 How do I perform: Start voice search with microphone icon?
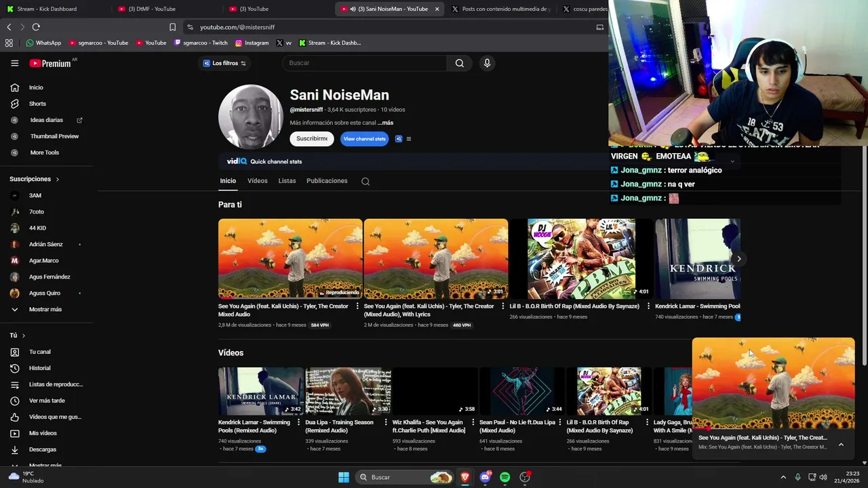click(487, 63)
